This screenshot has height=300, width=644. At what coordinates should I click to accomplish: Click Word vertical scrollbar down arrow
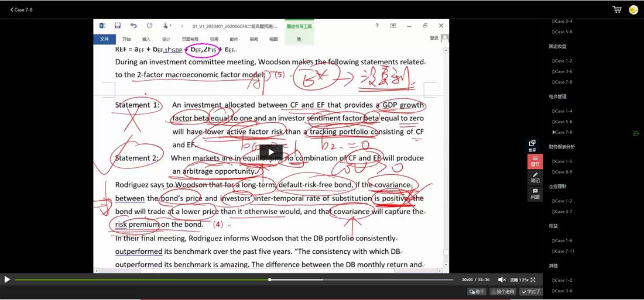click(x=446, y=265)
